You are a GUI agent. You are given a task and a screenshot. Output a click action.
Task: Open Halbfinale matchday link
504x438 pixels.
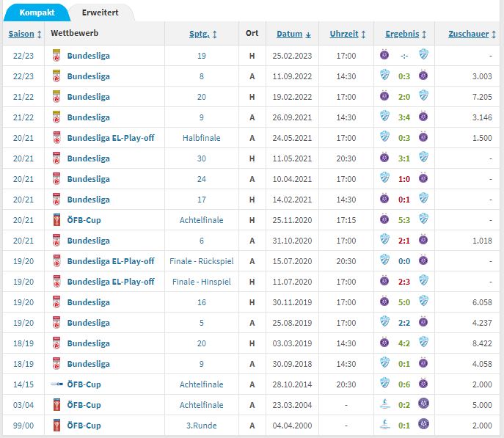[202, 138]
